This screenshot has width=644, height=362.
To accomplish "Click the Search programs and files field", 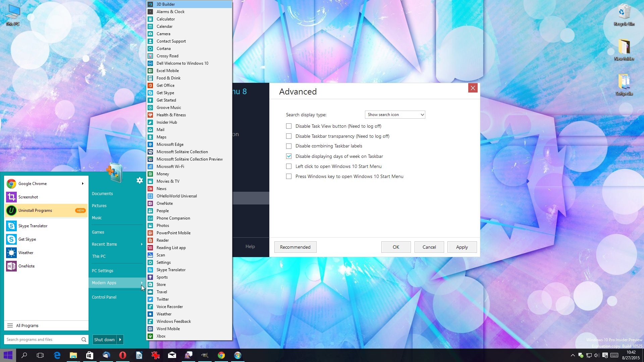I will (x=42, y=340).
